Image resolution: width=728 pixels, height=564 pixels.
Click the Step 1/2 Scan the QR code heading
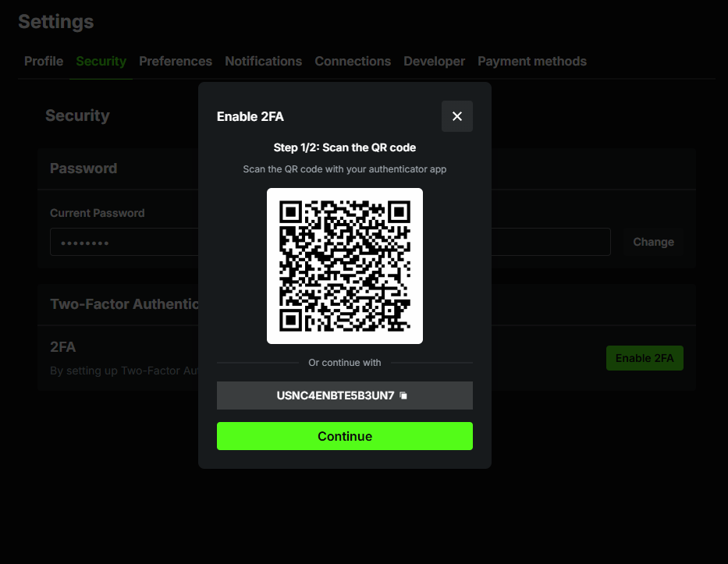(345, 147)
